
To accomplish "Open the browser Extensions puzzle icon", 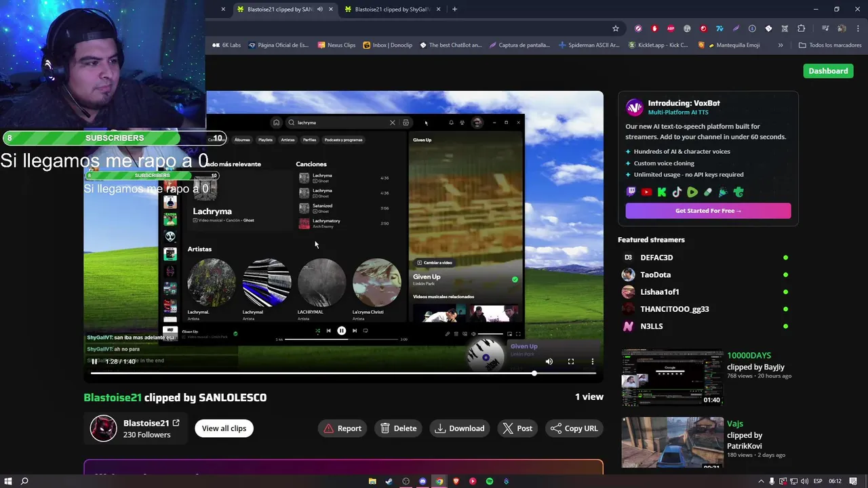I will click(x=801, y=28).
